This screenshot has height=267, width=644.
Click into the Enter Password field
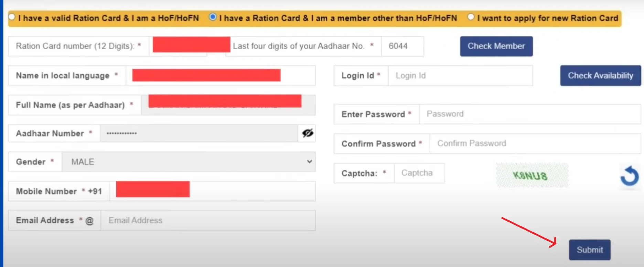pos(529,114)
